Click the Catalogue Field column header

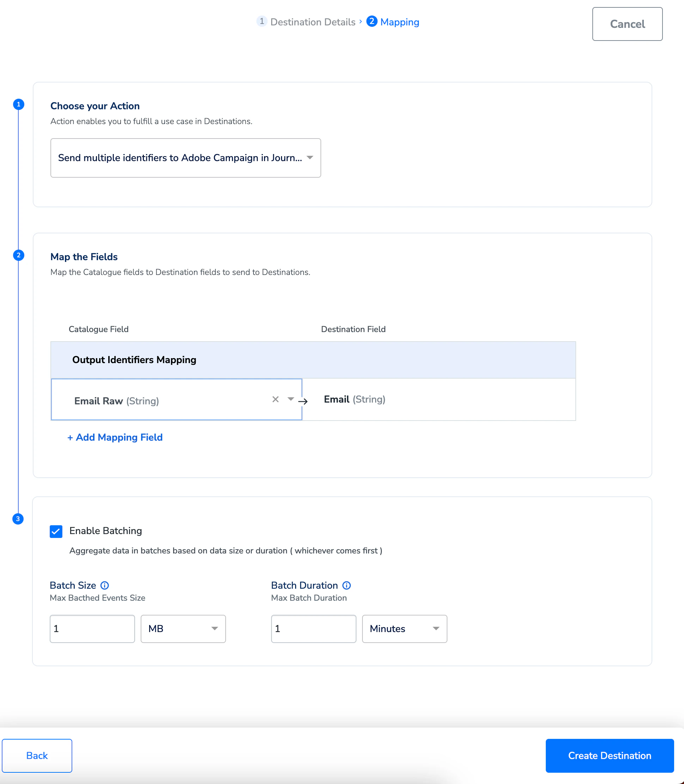(x=98, y=329)
